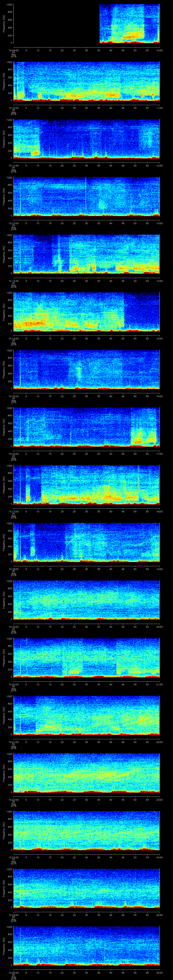
Task: Select the spectrogram panel starting at 10:15:00
Action: tap(87, 369)
